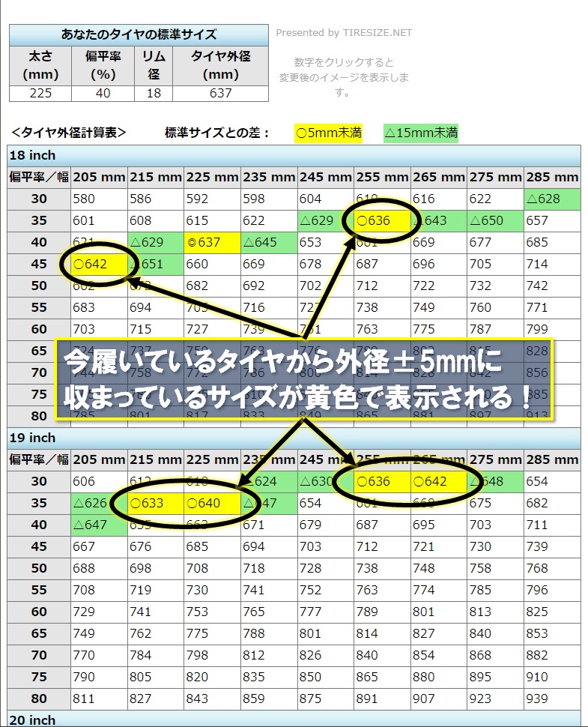Click the 225 tire width value

40,94
